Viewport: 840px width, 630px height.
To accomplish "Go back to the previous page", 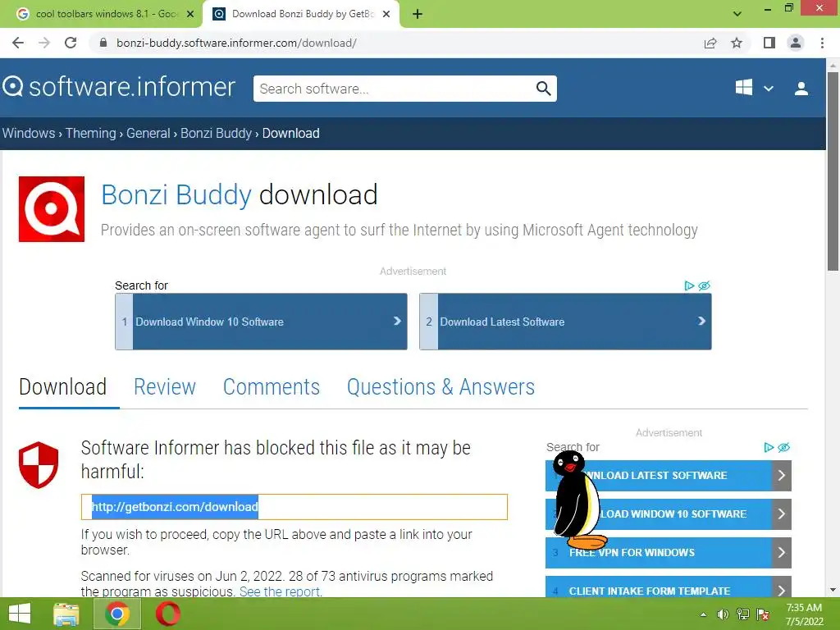I will point(18,43).
